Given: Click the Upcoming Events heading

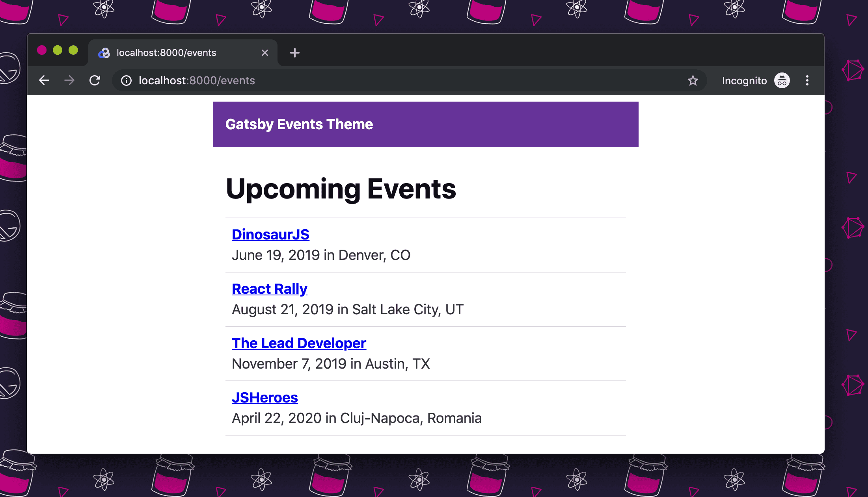Looking at the screenshot, I should pos(341,189).
